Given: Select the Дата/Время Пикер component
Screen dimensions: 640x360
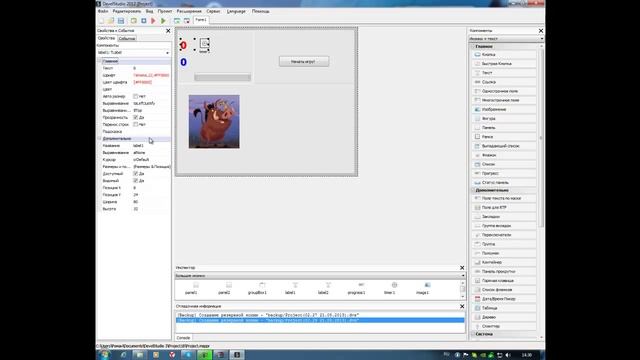Looking at the screenshot, I should coord(504,299).
